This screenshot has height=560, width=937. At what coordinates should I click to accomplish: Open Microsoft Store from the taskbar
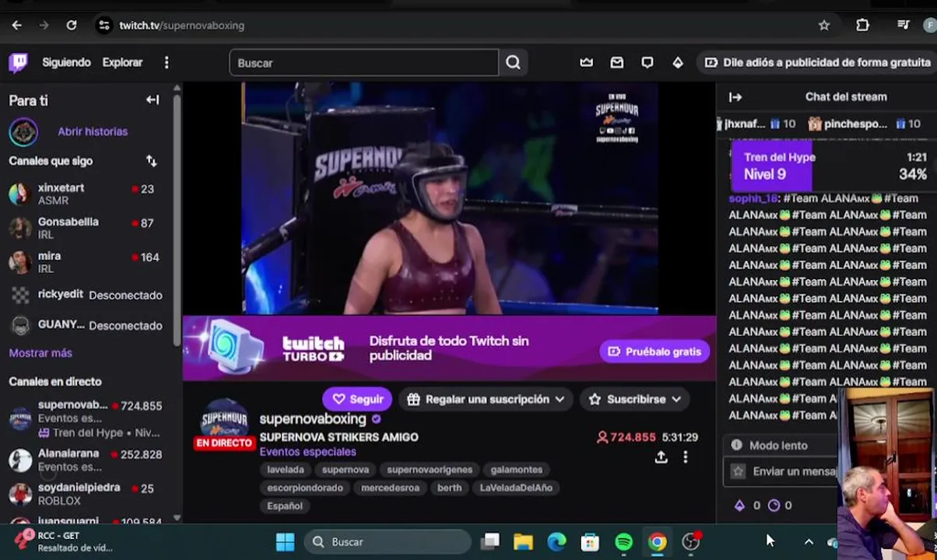[x=590, y=542]
